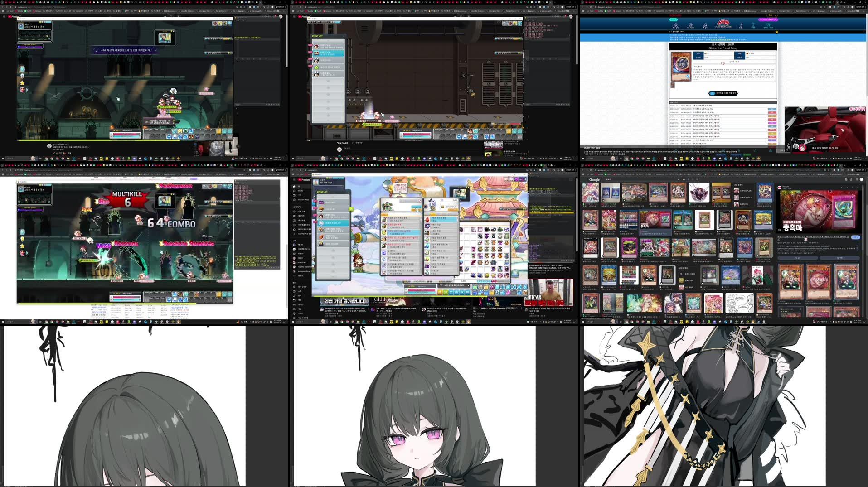
Task: Open the Card Database logo on Yu-Gi-Oh site
Action: pos(723,24)
